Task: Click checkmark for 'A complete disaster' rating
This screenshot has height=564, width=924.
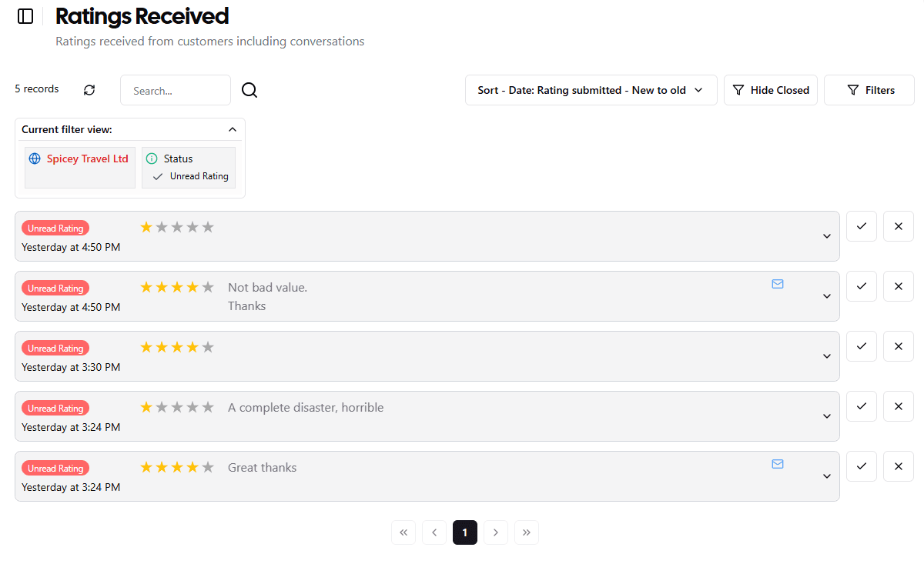Action: [862, 406]
